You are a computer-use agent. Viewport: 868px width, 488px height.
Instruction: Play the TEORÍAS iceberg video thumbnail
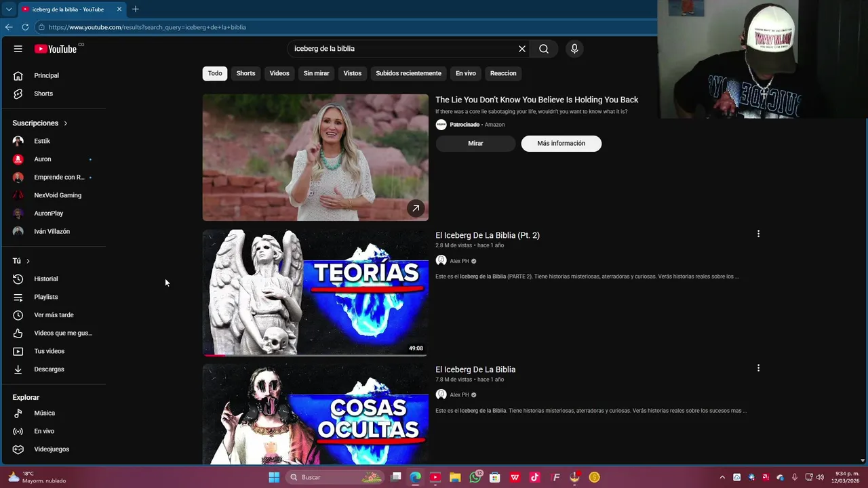(x=315, y=292)
